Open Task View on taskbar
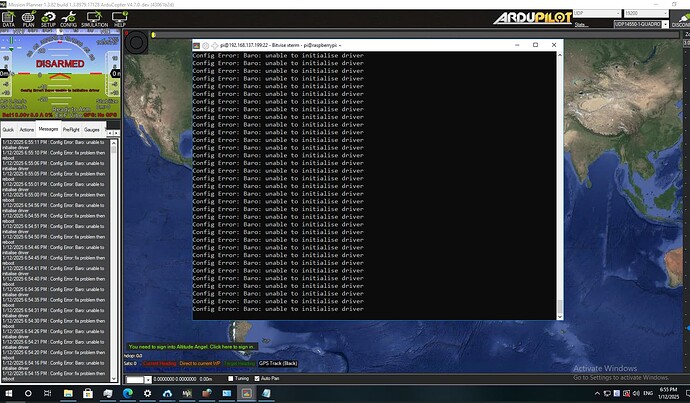This screenshot has height=403, width=690. [x=48, y=393]
